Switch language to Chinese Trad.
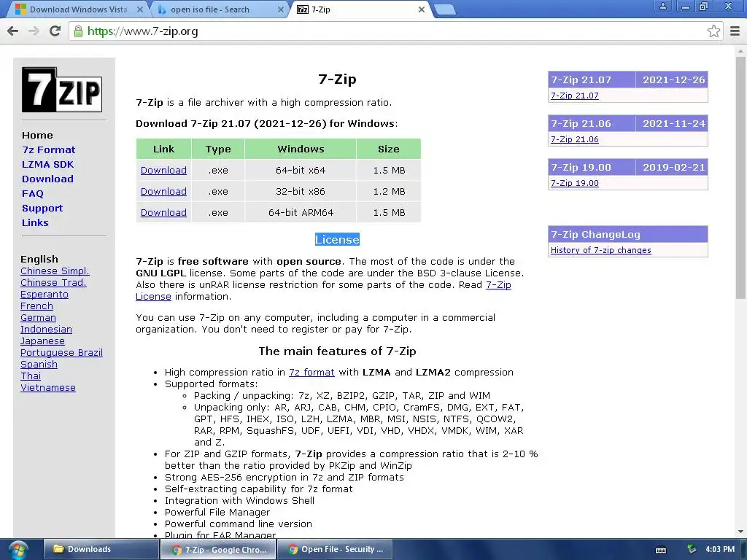The width and height of the screenshot is (747, 560). point(53,283)
